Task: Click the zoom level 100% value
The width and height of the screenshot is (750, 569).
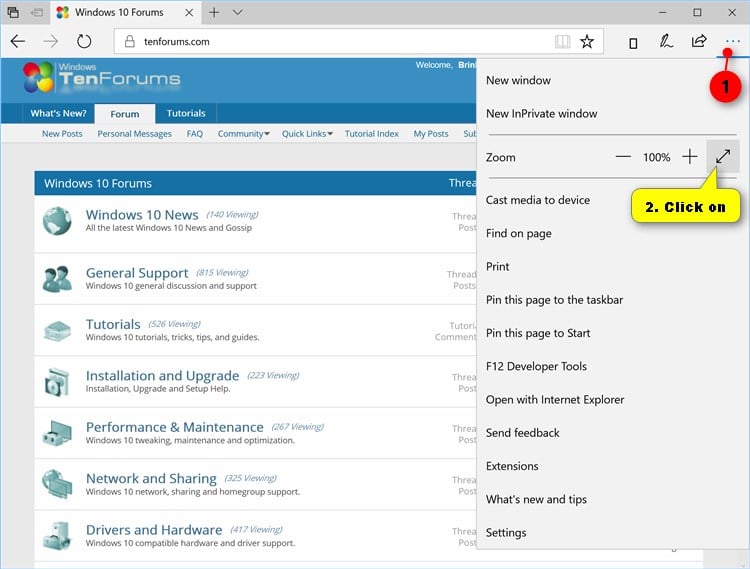Action: pyautogui.click(x=656, y=157)
